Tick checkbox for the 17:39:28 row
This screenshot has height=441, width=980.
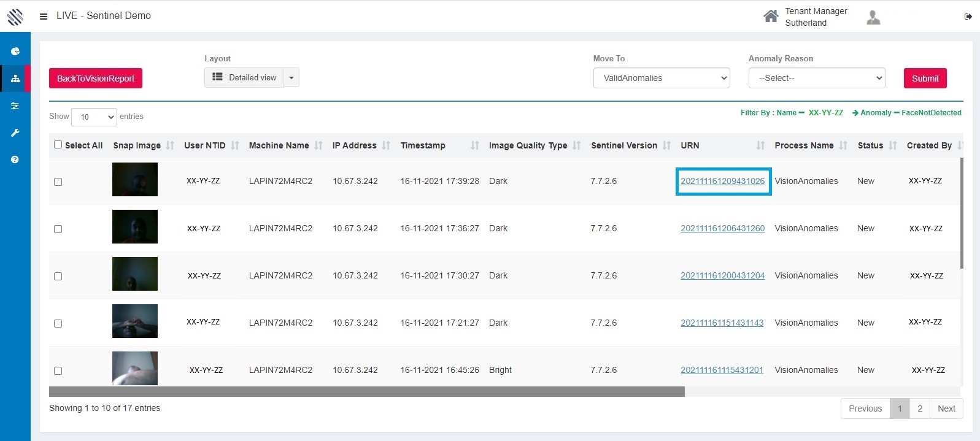click(x=58, y=182)
